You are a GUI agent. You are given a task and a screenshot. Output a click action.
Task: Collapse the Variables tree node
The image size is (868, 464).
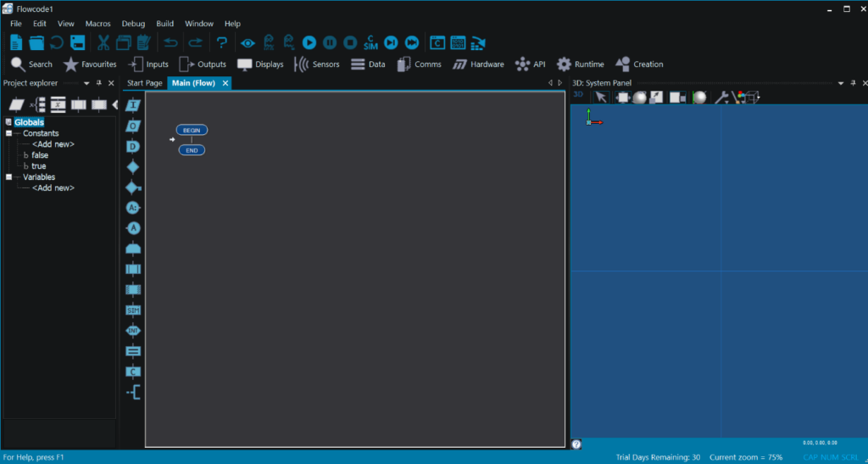tap(8, 177)
